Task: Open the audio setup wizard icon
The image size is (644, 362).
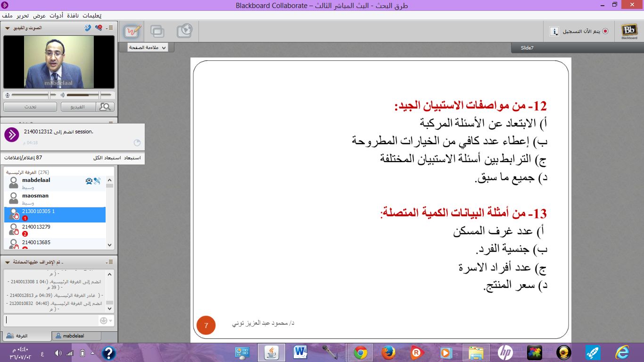Action: [x=99, y=27]
